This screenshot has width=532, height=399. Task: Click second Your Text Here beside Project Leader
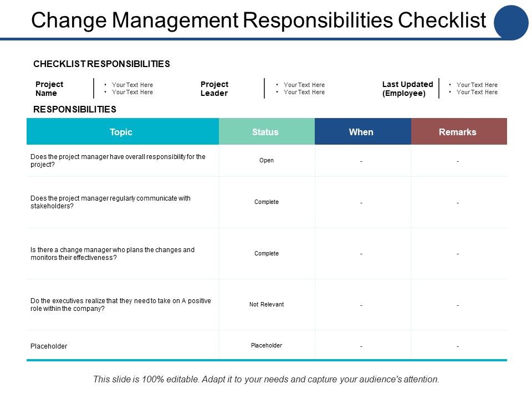[x=304, y=92]
